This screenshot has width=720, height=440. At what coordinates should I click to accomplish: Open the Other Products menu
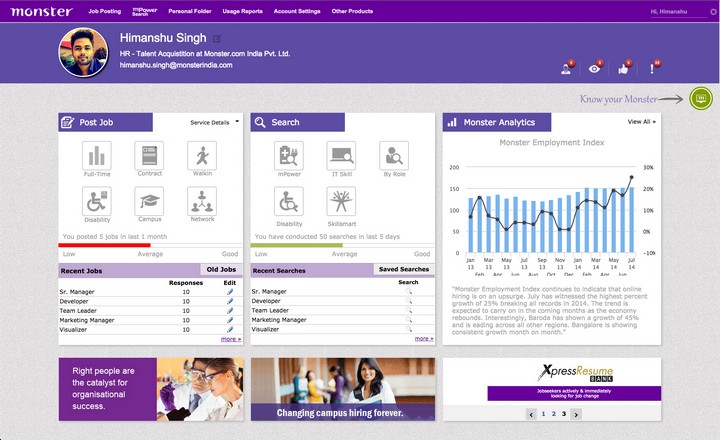click(x=352, y=11)
